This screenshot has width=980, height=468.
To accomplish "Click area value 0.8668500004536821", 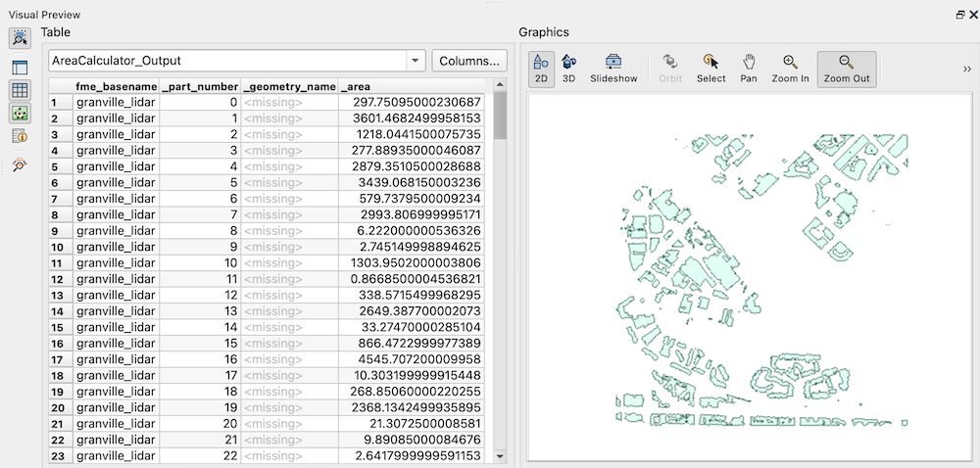I will [x=416, y=279].
